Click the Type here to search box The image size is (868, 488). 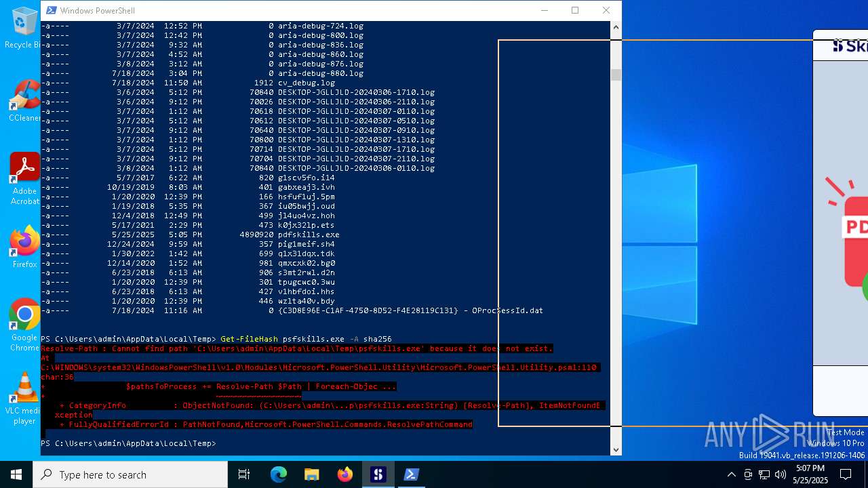[130, 474]
